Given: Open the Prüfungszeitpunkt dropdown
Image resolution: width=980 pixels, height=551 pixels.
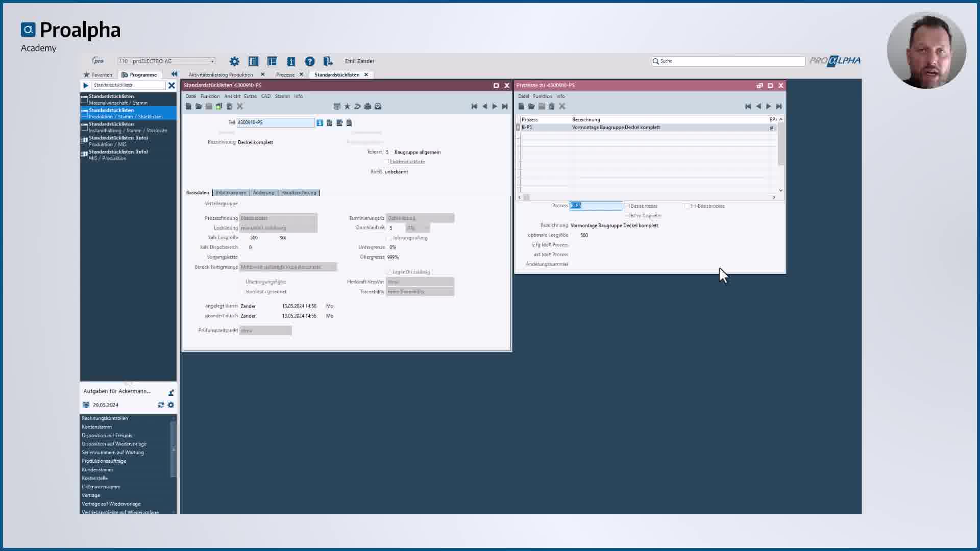Looking at the screenshot, I should (265, 331).
